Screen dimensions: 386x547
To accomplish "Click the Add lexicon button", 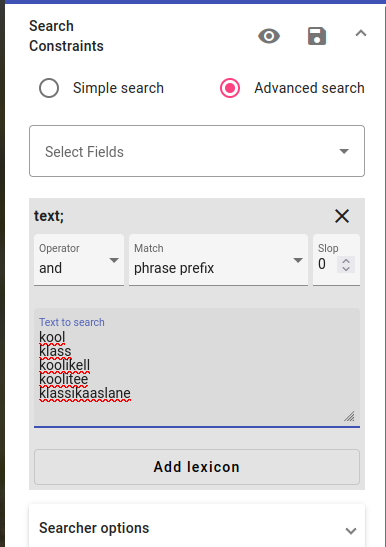I will (197, 467).
